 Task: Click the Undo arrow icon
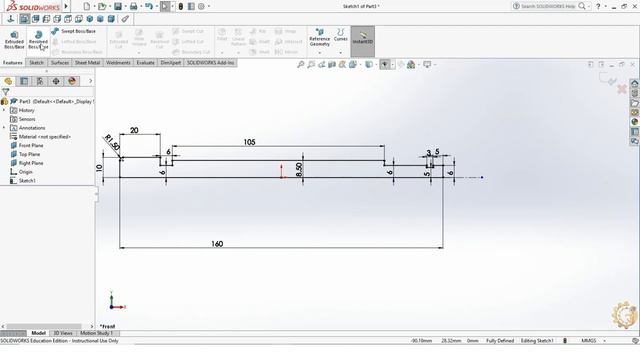[149, 6]
